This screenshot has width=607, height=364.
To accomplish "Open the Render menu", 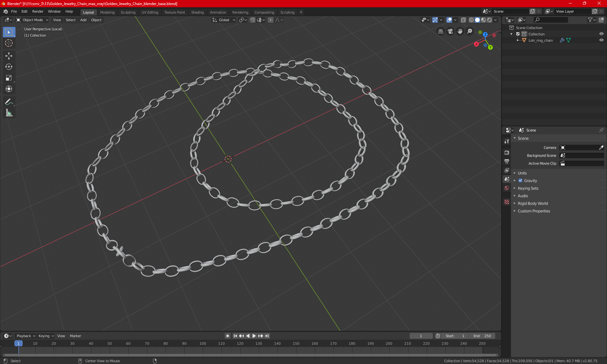I will click(38, 11).
